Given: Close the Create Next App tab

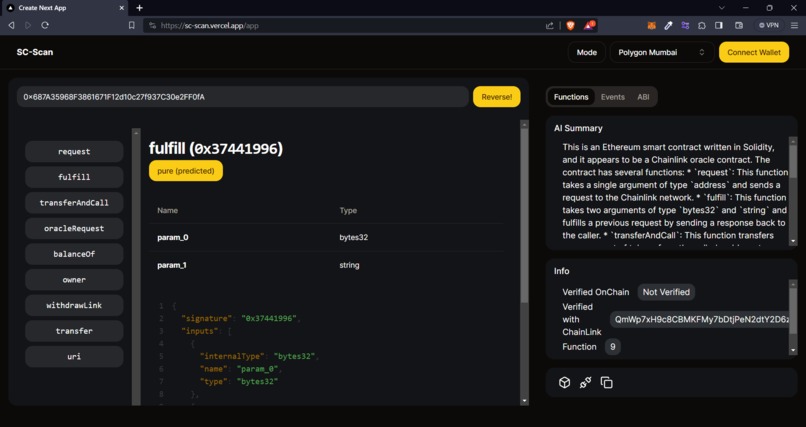Looking at the screenshot, I should click(x=122, y=8).
